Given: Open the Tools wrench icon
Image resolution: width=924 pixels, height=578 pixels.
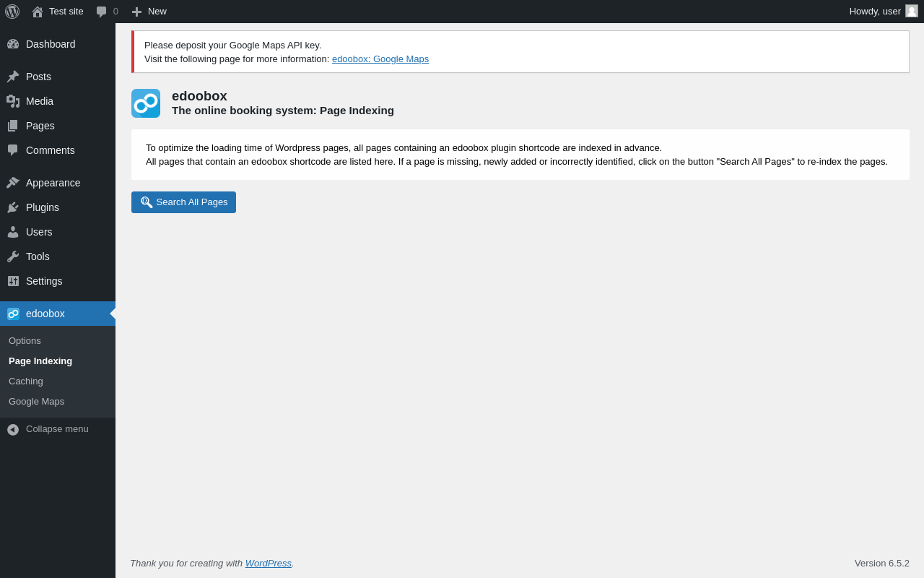Looking at the screenshot, I should [x=13, y=256].
